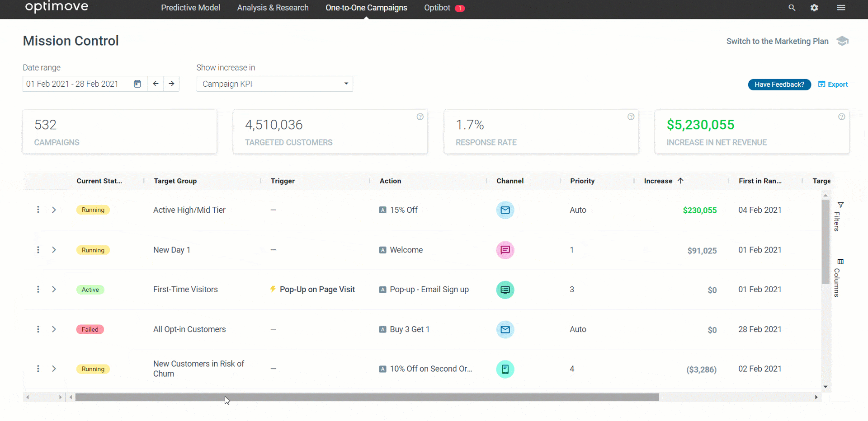Open settings gear in top bar
Viewport: 868px width, 421px height.
(x=814, y=8)
